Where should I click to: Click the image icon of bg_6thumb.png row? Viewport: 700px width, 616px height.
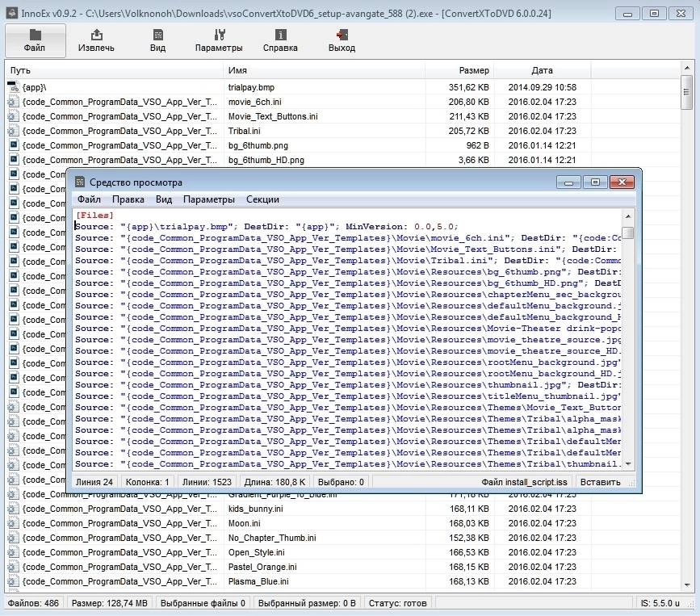(x=14, y=145)
